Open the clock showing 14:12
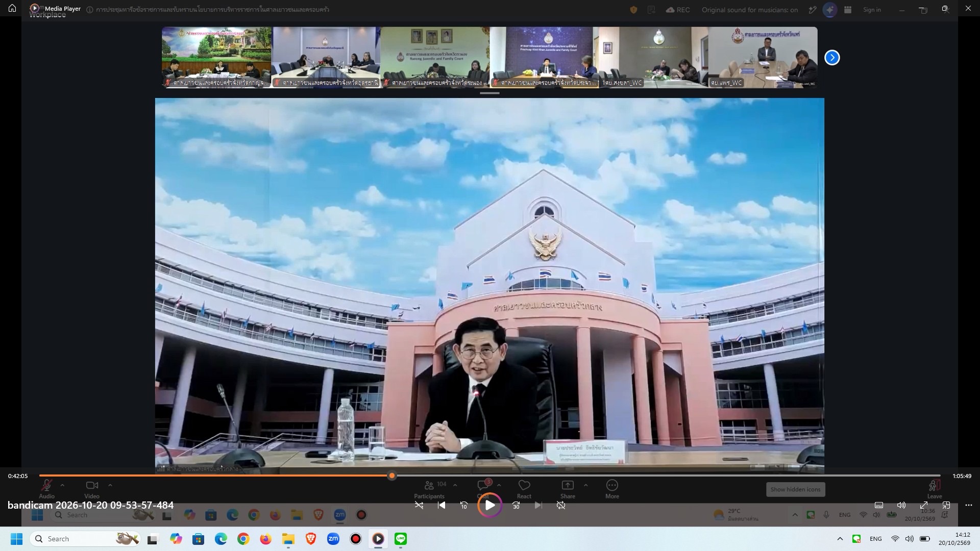 (954, 539)
